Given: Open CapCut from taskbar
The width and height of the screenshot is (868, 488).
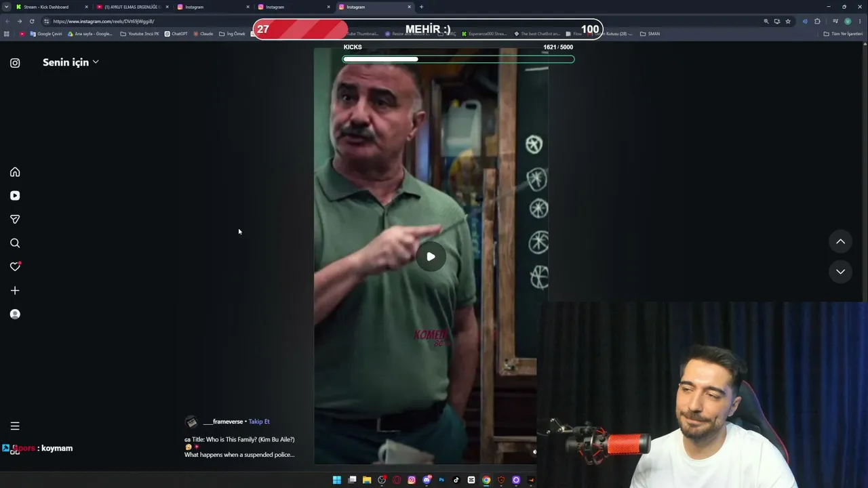Looking at the screenshot, I should click(471, 480).
